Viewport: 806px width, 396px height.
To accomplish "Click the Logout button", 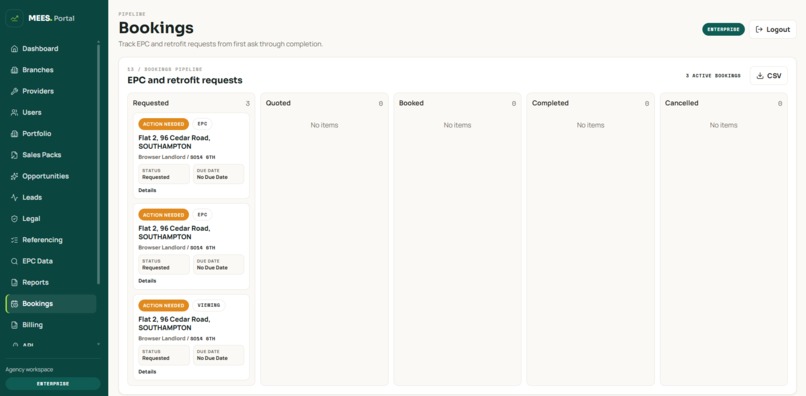I will click(773, 30).
